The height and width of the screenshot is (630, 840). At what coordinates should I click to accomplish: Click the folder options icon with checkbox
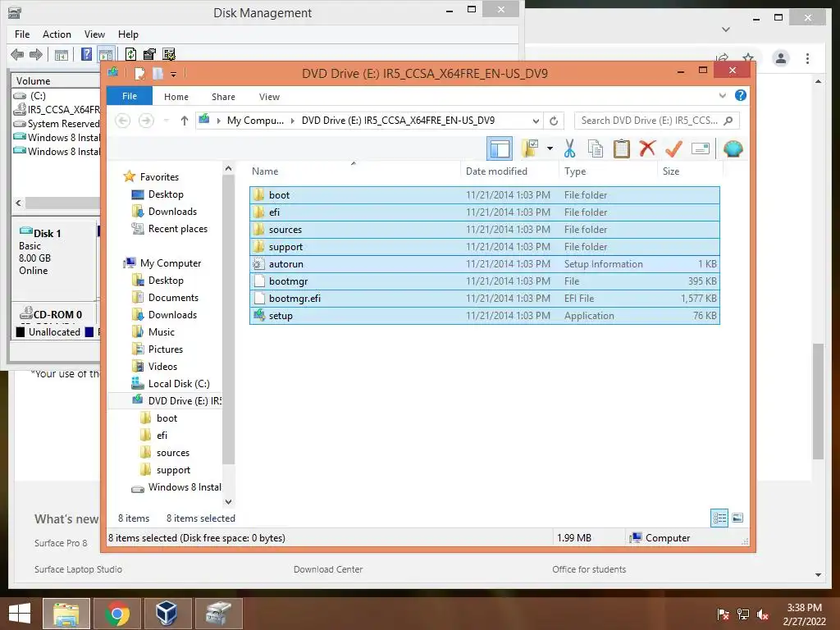pyautogui.click(x=530, y=148)
